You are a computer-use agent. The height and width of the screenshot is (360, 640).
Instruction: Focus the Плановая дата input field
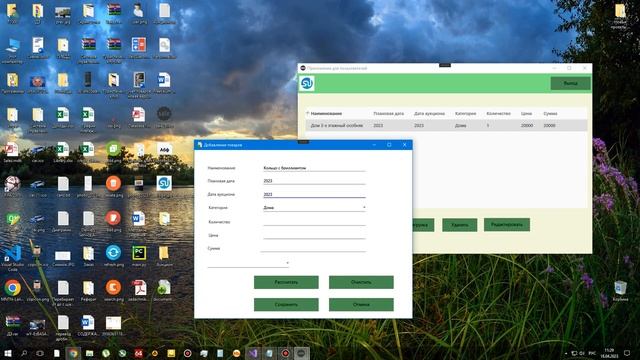point(314,181)
